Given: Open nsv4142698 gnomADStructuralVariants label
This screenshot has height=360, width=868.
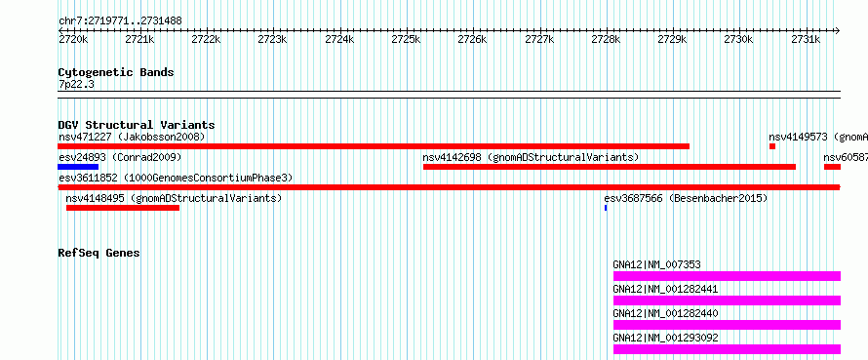Looking at the screenshot, I should point(531,157).
